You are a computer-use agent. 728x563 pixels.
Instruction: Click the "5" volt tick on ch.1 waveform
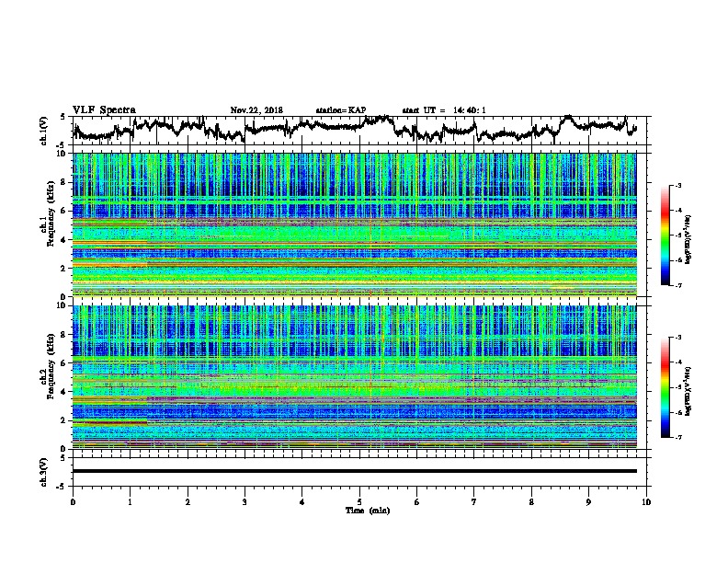(x=63, y=117)
